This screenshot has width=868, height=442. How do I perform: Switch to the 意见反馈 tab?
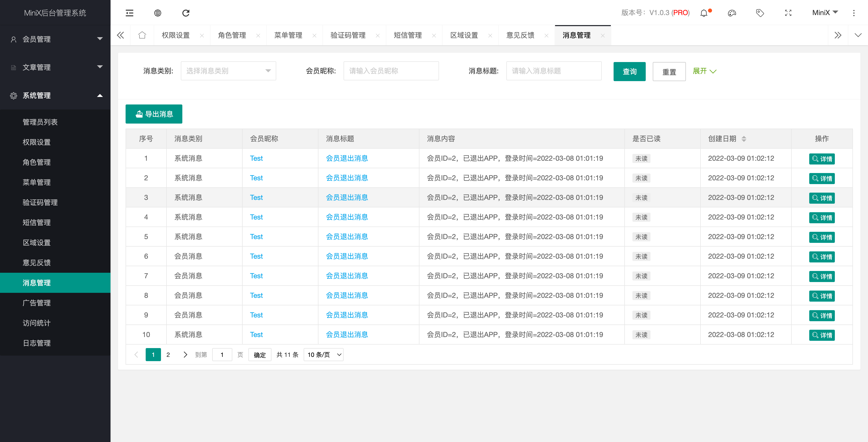tap(520, 35)
